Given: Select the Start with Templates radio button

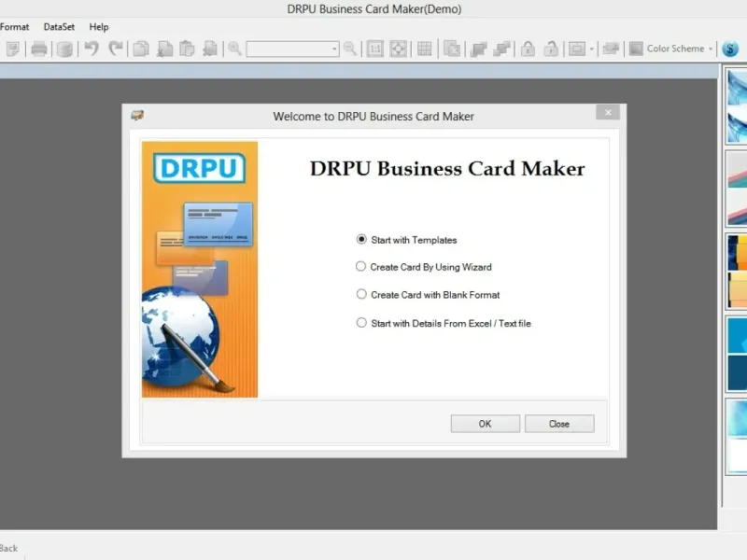Looking at the screenshot, I should tap(361, 239).
